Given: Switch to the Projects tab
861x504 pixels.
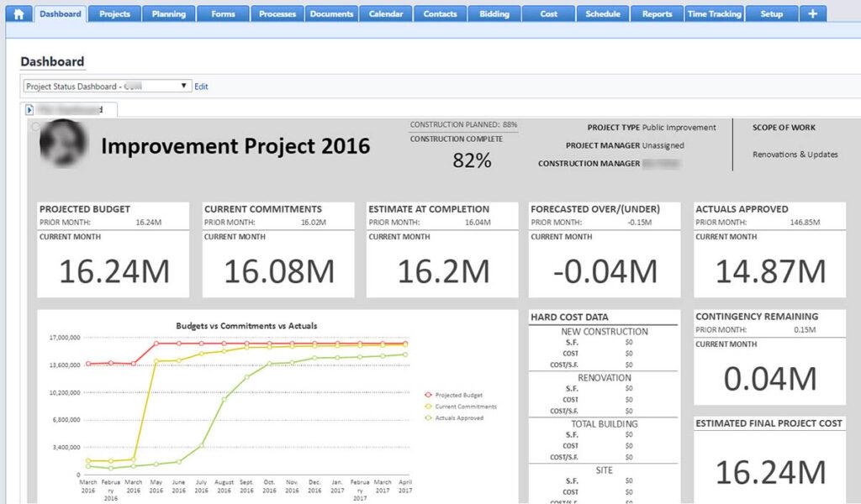Looking at the screenshot, I should click(x=114, y=13).
